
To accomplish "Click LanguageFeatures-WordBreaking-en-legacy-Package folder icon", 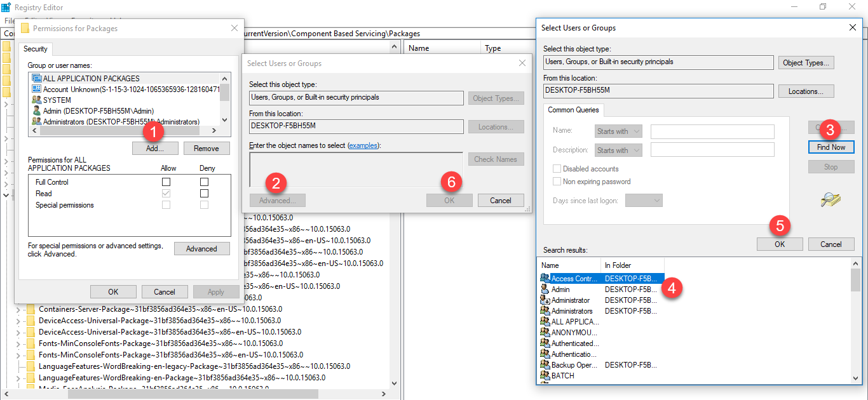I will tap(31, 366).
